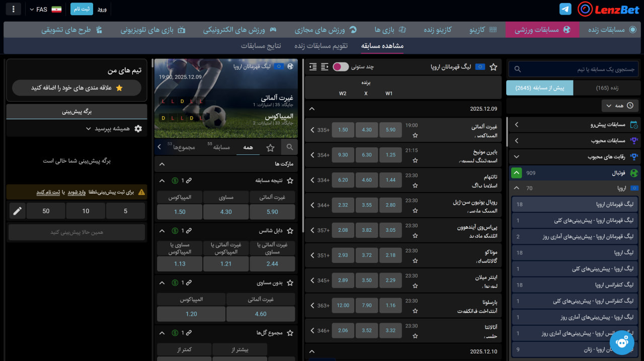Star the Champions League header as favorite

494,67
